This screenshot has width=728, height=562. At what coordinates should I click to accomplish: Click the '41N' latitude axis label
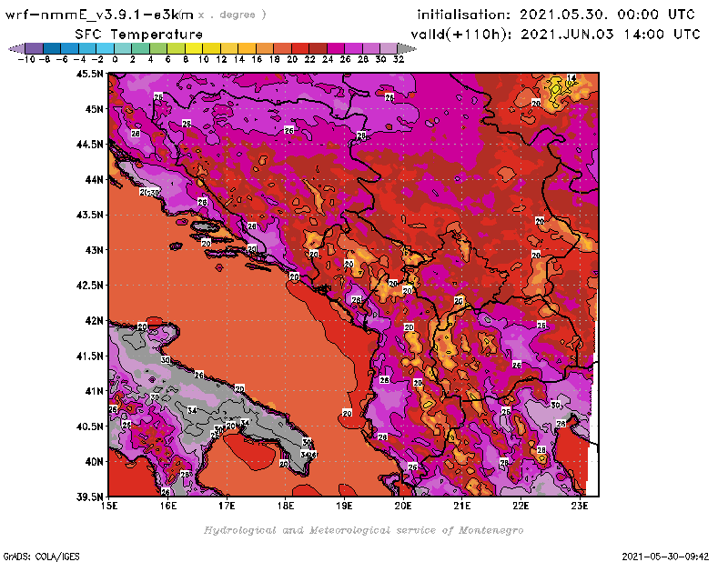click(94, 391)
